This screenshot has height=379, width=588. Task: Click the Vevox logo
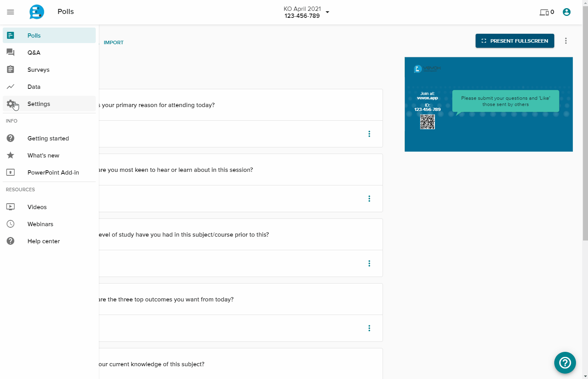click(36, 12)
